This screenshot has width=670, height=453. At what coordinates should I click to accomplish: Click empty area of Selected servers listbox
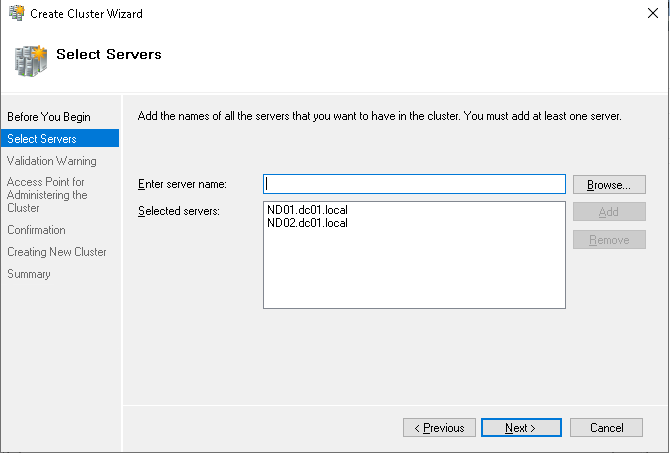pos(414,269)
